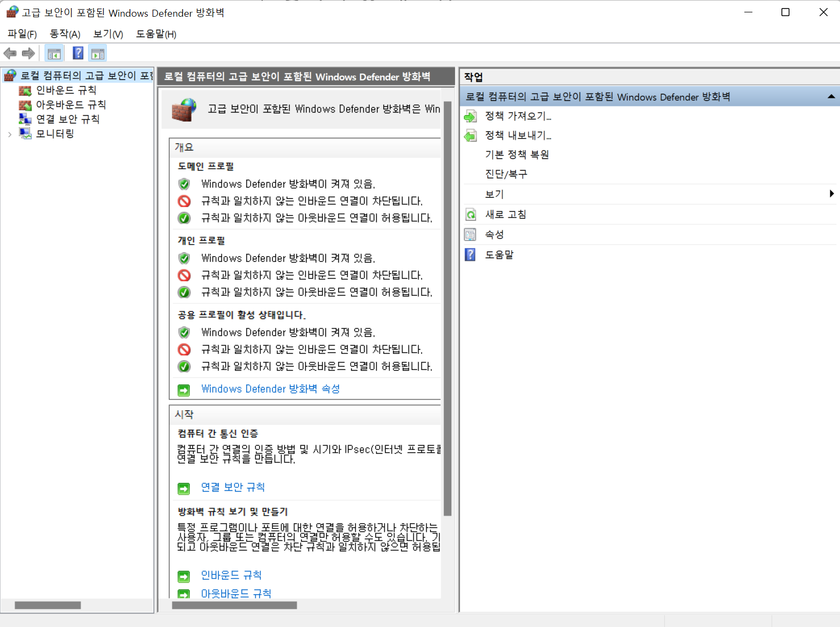Click green arrow icon beside 인바운드 규칙 link
Image resolution: width=840 pixels, height=627 pixels.
coord(184,576)
